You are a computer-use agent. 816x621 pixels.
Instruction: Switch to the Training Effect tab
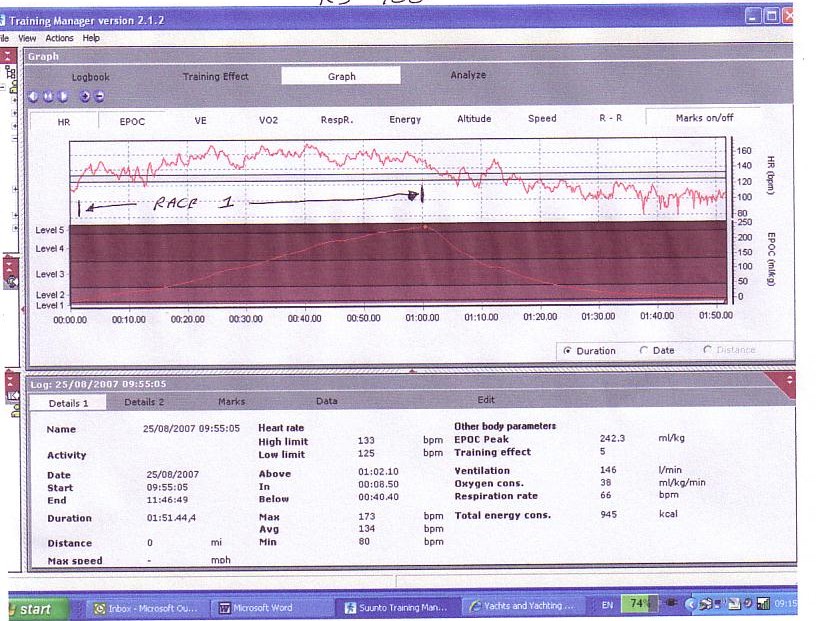(215, 77)
